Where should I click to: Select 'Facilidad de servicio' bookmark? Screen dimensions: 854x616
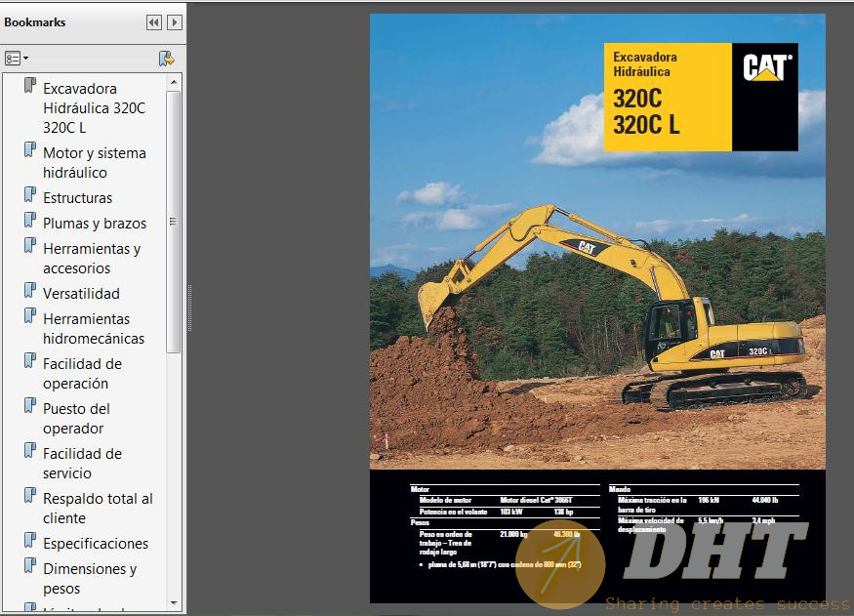click(x=82, y=464)
